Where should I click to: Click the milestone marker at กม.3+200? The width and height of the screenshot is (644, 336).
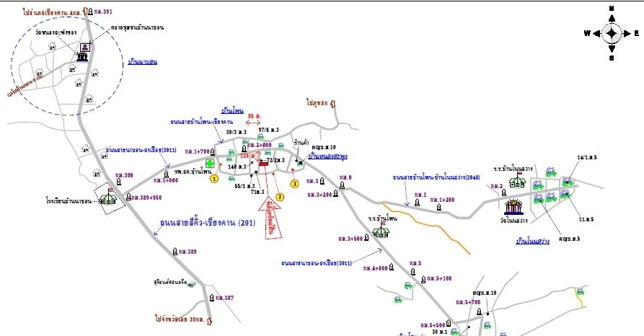pyautogui.click(x=335, y=194)
